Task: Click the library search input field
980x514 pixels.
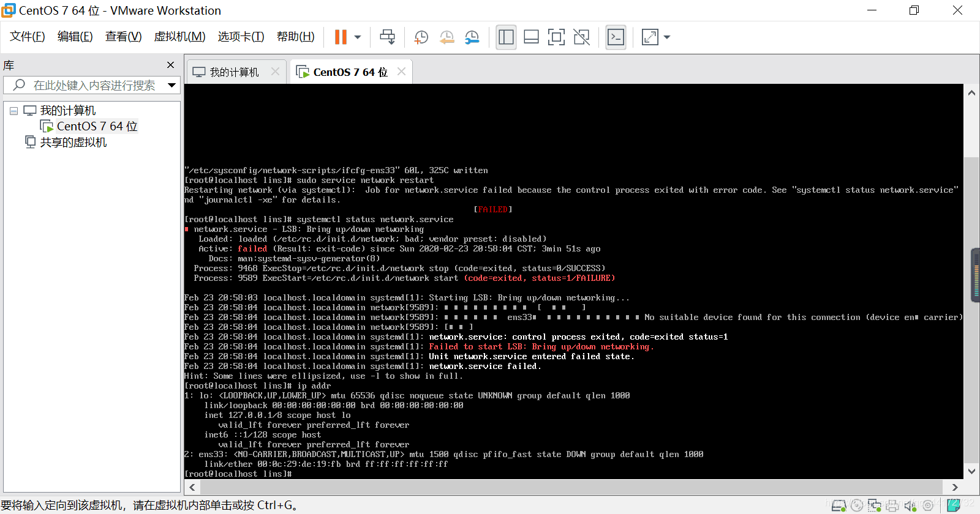Action: [x=93, y=85]
